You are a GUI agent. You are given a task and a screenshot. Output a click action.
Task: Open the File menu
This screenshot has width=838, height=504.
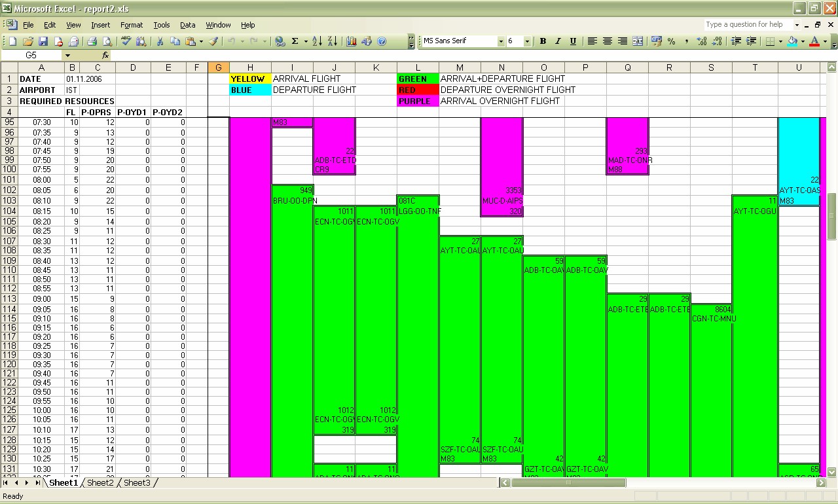tap(28, 25)
